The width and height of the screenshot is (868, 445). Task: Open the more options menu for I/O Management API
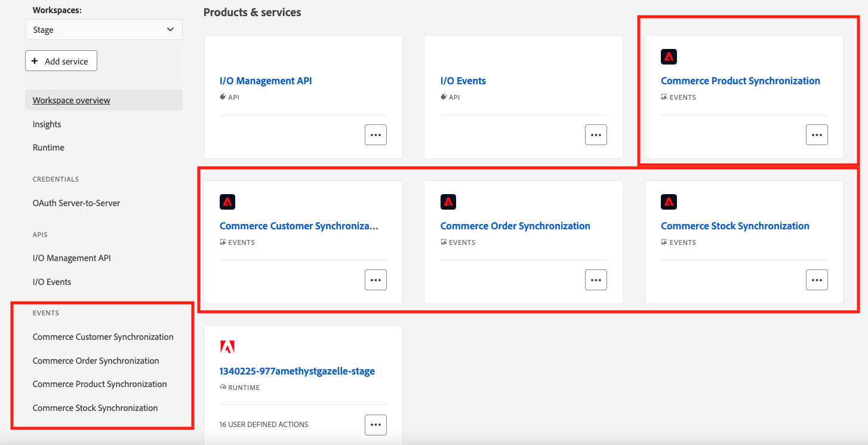click(x=375, y=134)
